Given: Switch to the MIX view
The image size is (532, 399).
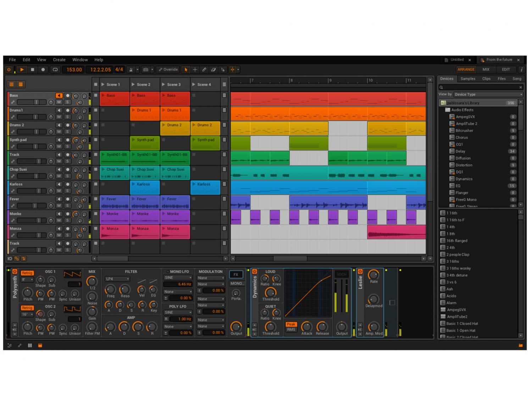Looking at the screenshot, I should click(x=486, y=70).
